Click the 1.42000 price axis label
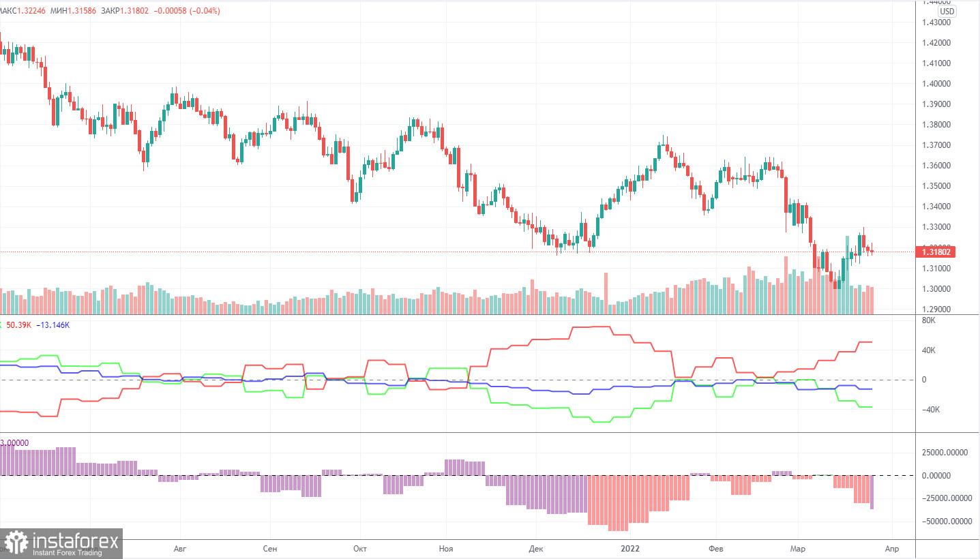 point(936,43)
